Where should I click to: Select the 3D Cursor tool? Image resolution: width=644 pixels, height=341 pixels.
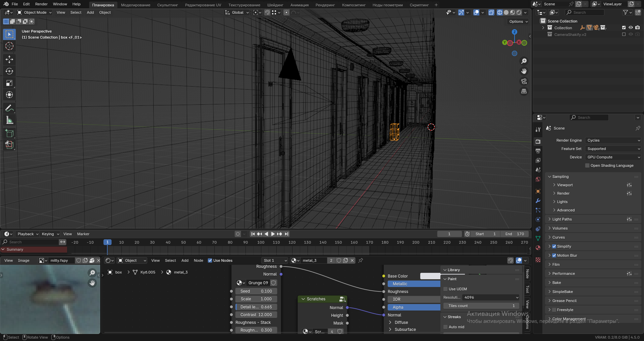(9, 46)
